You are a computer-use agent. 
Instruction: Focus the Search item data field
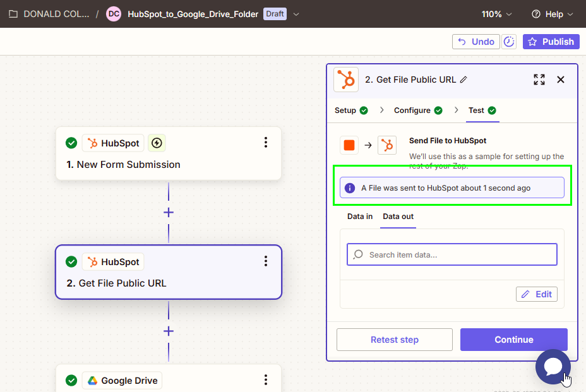pyautogui.click(x=452, y=255)
